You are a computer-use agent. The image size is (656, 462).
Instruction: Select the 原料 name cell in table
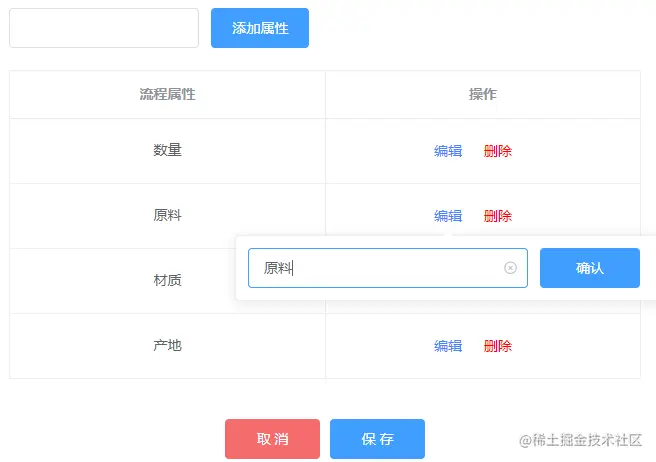click(167, 216)
